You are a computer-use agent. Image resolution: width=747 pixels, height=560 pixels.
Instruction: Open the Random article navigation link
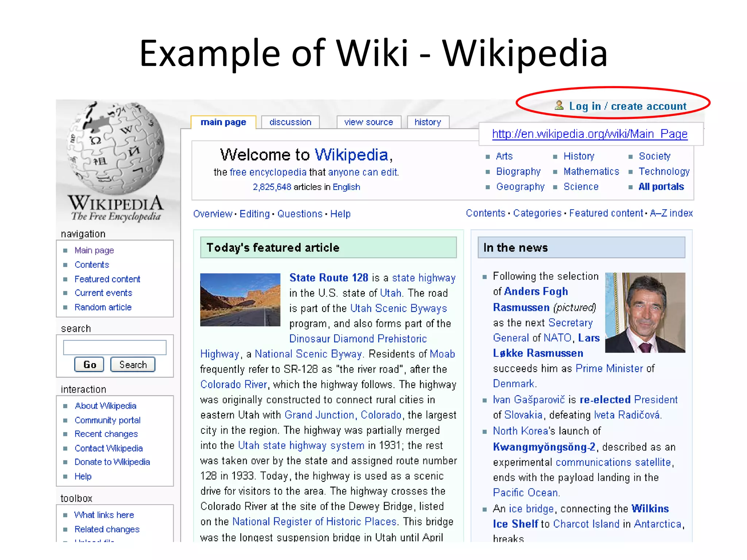pyautogui.click(x=103, y=307)
